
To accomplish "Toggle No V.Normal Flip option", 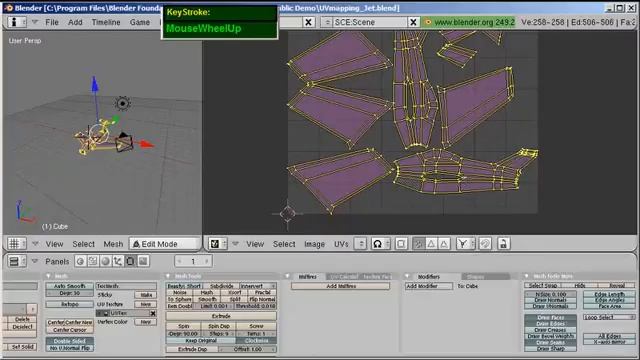I will (69, 348).
